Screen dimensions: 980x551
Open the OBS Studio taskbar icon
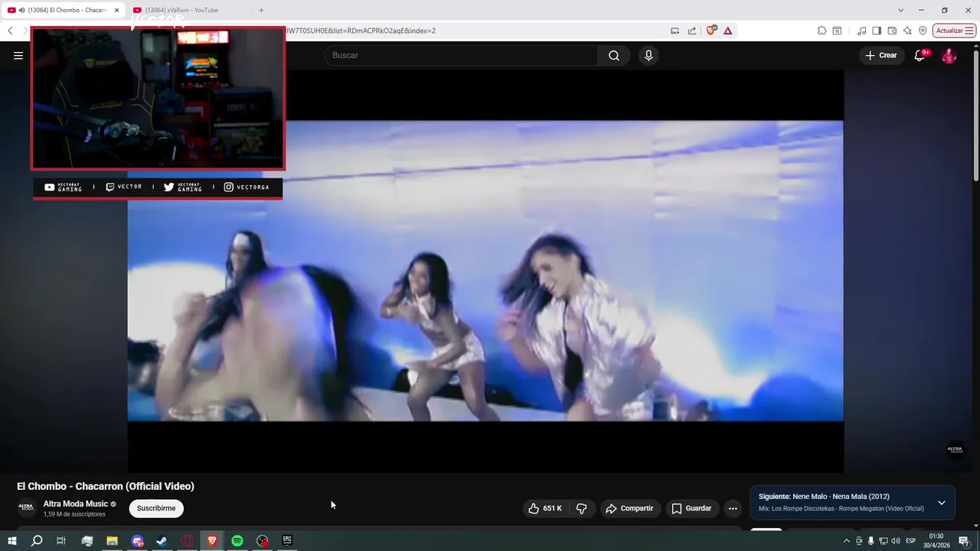[263, 540]
